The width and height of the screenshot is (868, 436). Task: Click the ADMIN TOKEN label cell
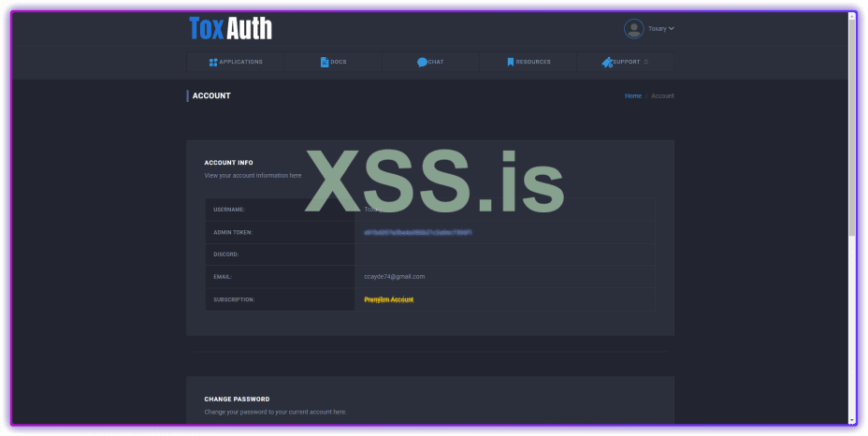tap(280, 232)
